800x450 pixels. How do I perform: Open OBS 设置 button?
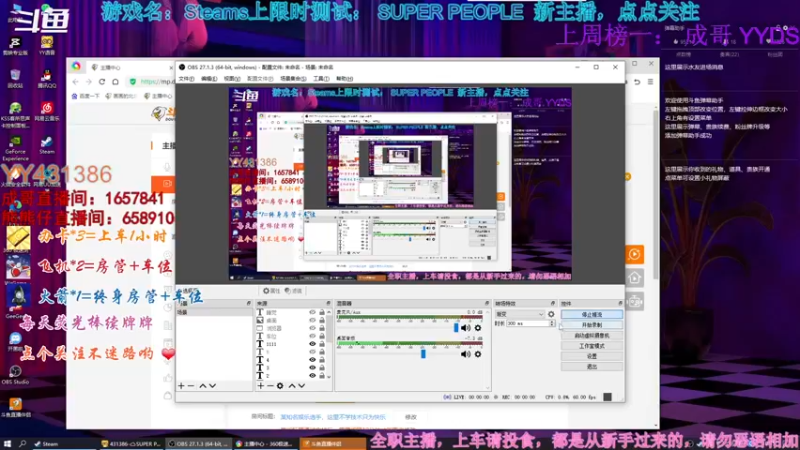tap(592, 356)
